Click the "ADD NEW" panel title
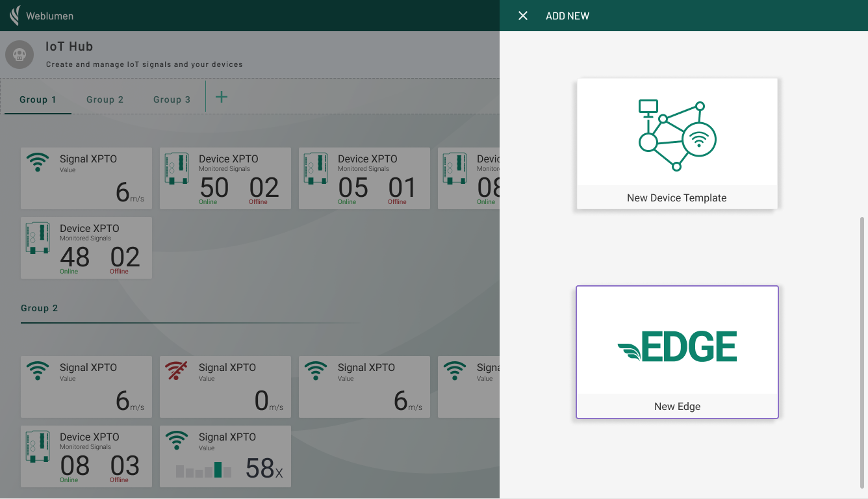The height and width of the screenshot is (499, 868). (567, 16)
